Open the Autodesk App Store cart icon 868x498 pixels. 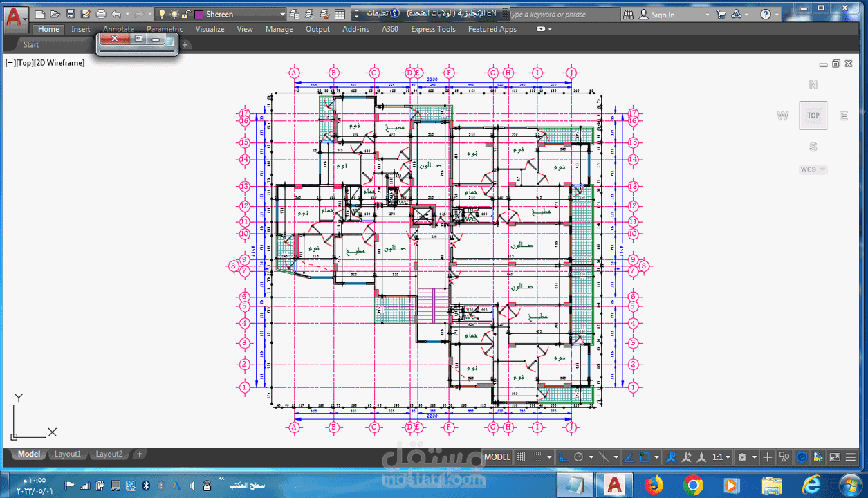(x=721, y=15)
